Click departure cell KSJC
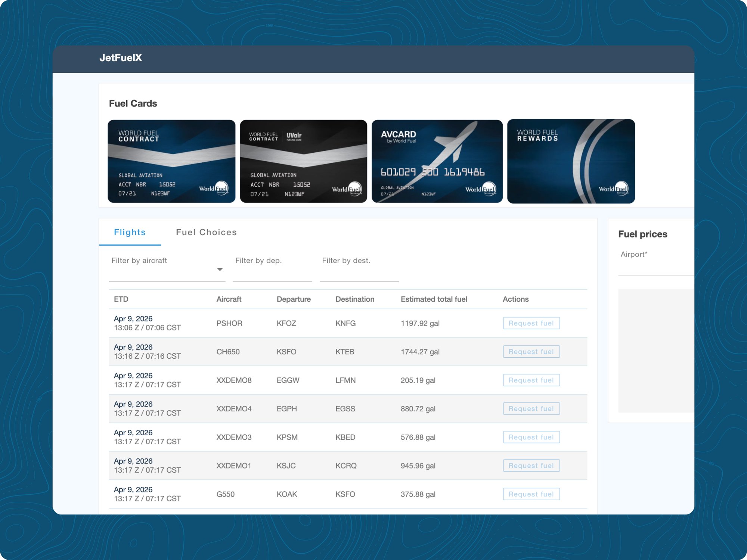This screenshot has width=747, height=560. 286,466
